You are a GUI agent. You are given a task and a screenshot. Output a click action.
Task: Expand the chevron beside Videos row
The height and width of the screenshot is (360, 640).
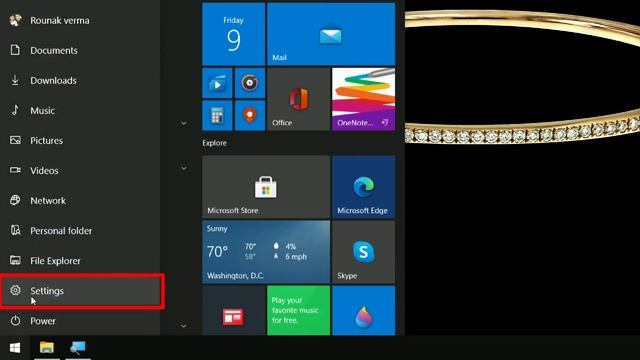coord(184,168)
